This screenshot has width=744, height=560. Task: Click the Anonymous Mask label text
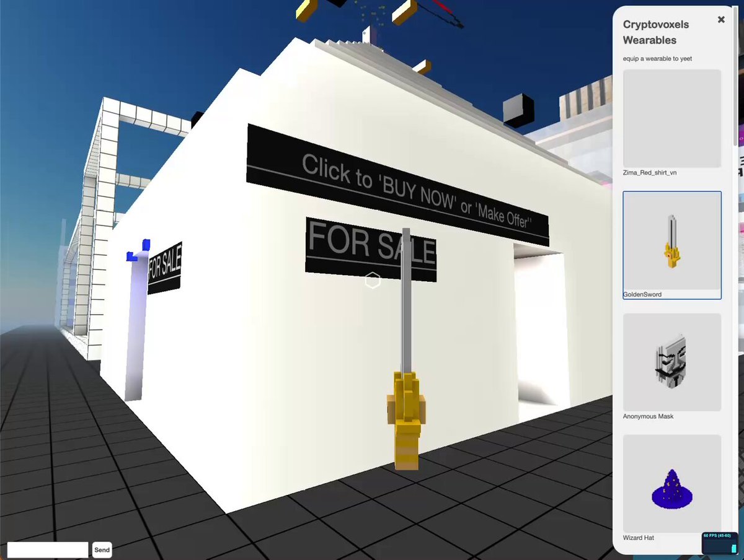(648, 416)
